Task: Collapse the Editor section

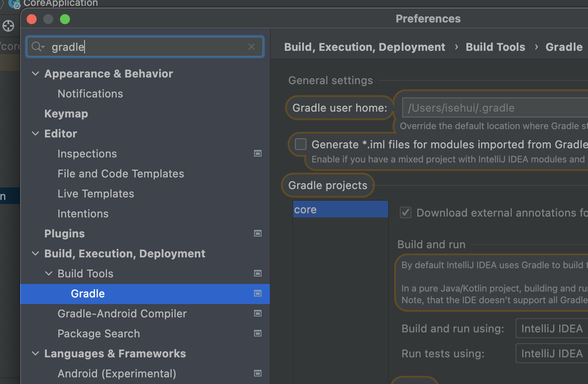Action: tap(35, 134)
